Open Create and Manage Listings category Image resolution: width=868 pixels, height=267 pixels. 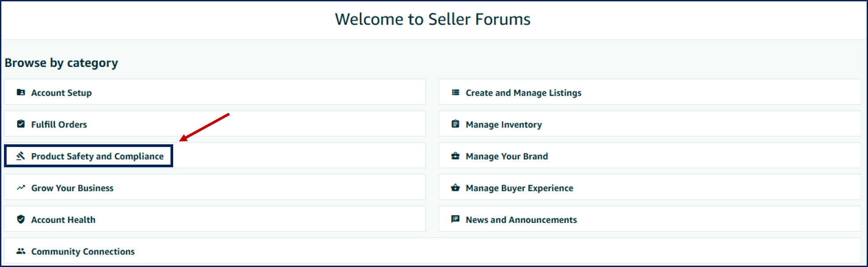(x=650, y=92)
